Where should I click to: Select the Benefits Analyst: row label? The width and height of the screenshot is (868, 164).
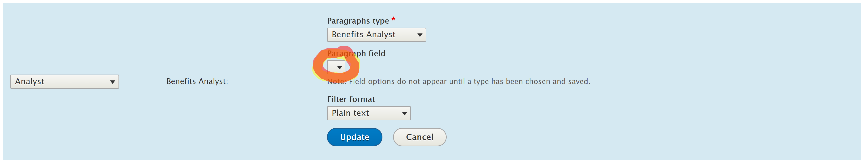click(197, 81)
